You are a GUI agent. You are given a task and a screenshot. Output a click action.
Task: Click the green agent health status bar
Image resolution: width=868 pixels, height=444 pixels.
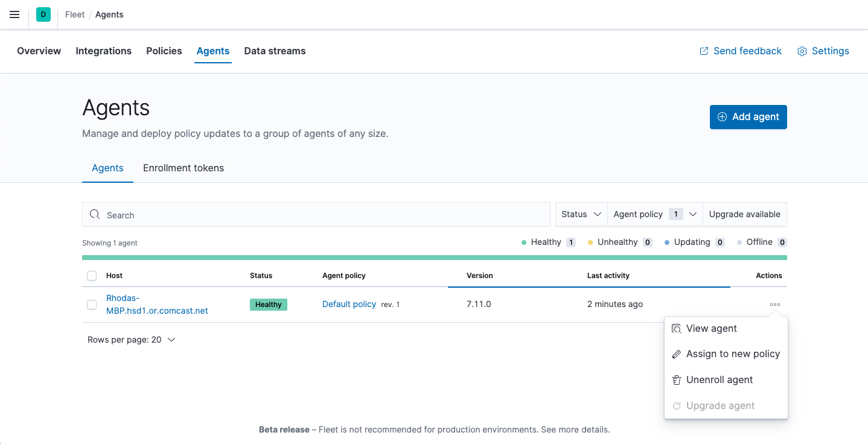tap(434, 258)
